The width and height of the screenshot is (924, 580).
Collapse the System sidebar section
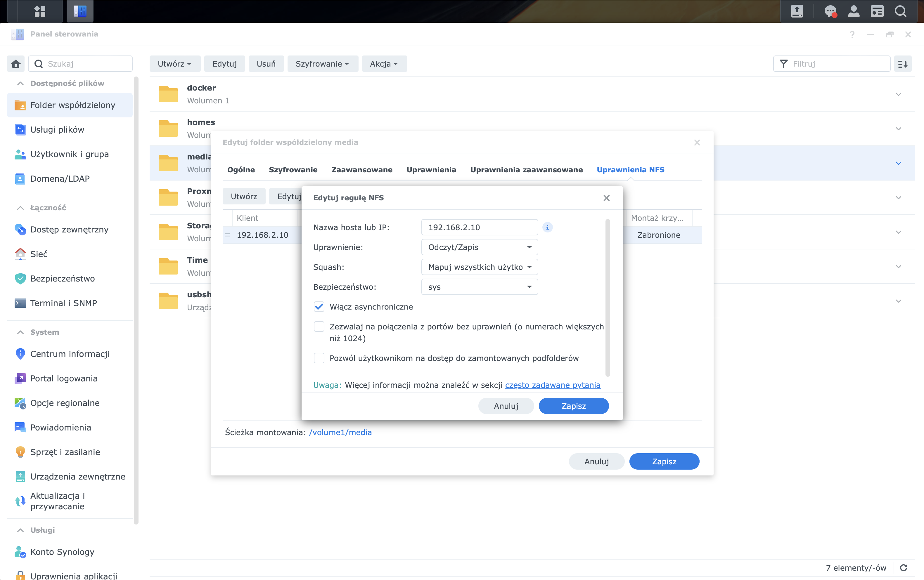[x=20, y=332]
